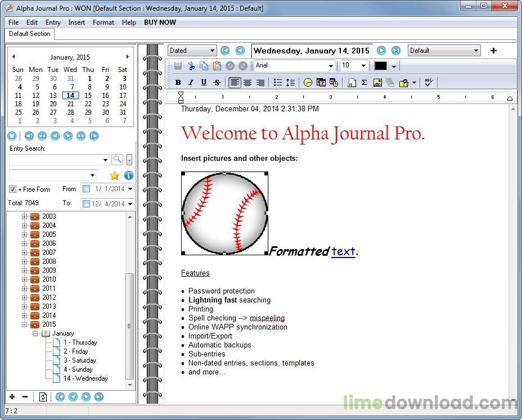The height and width of the screenshot is (420, 522).
Task: Insert the date with the calendar icon
Action: pyautogui.click(x=321, y=83)
